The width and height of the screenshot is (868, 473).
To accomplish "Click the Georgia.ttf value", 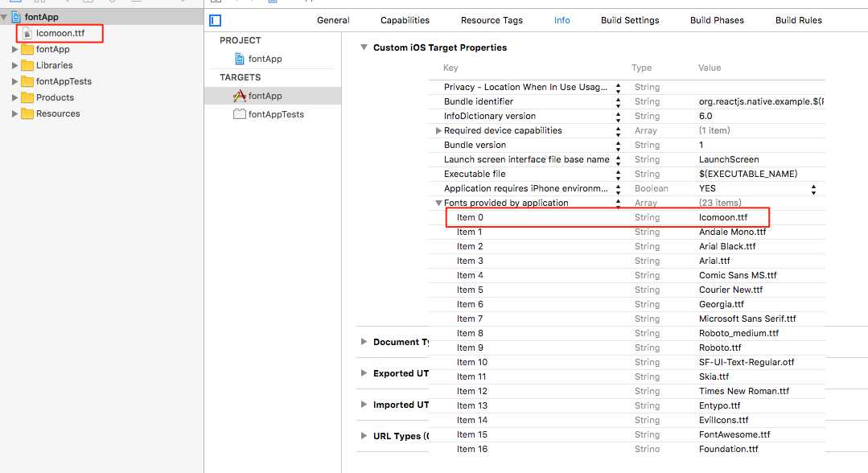I will point(722,304).
